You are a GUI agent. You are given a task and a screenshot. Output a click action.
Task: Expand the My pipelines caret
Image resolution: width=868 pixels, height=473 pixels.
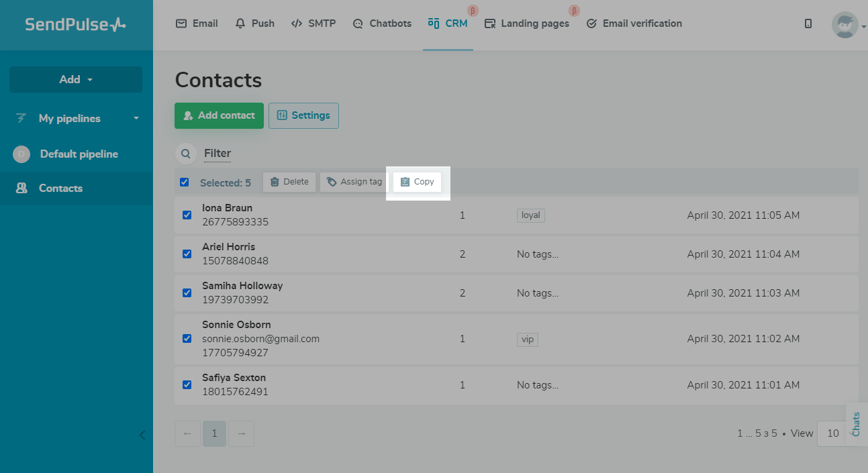coord(136,119)
